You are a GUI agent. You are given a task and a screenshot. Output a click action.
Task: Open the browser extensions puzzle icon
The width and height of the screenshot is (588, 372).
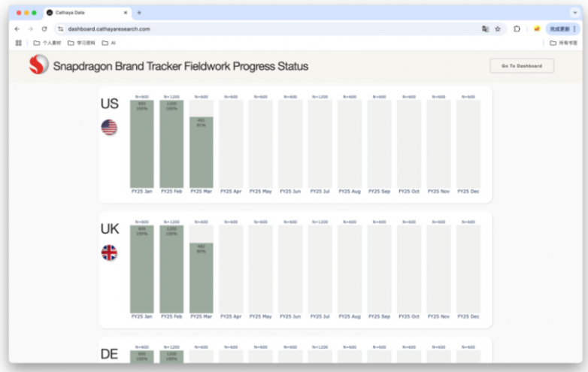(517, 29)
